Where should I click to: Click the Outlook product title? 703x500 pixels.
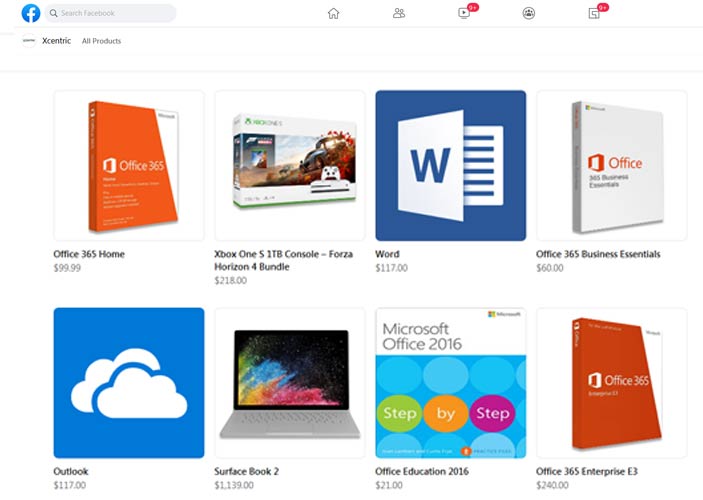70,471
